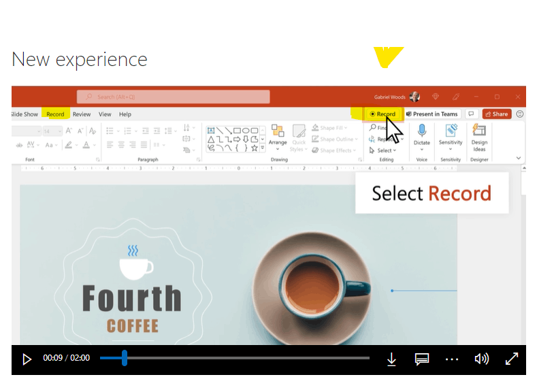
Task: Click in the Search box
Action: point(174,97)
